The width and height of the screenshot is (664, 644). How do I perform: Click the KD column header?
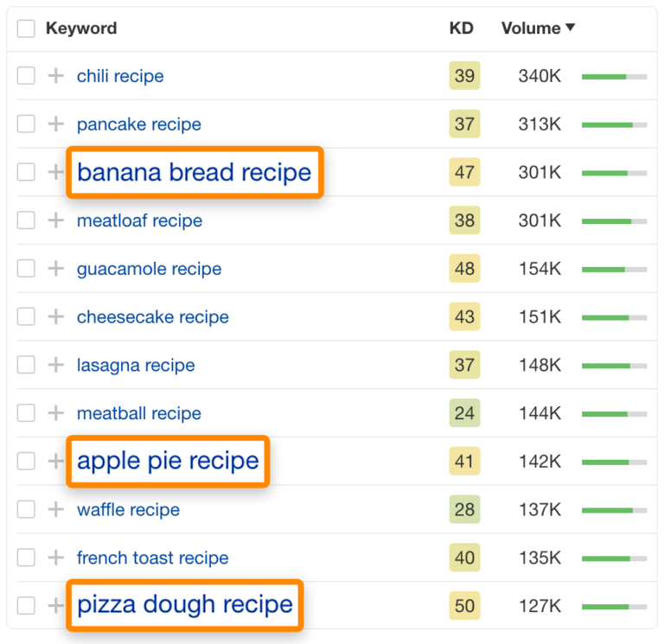[x=461, y=29]
